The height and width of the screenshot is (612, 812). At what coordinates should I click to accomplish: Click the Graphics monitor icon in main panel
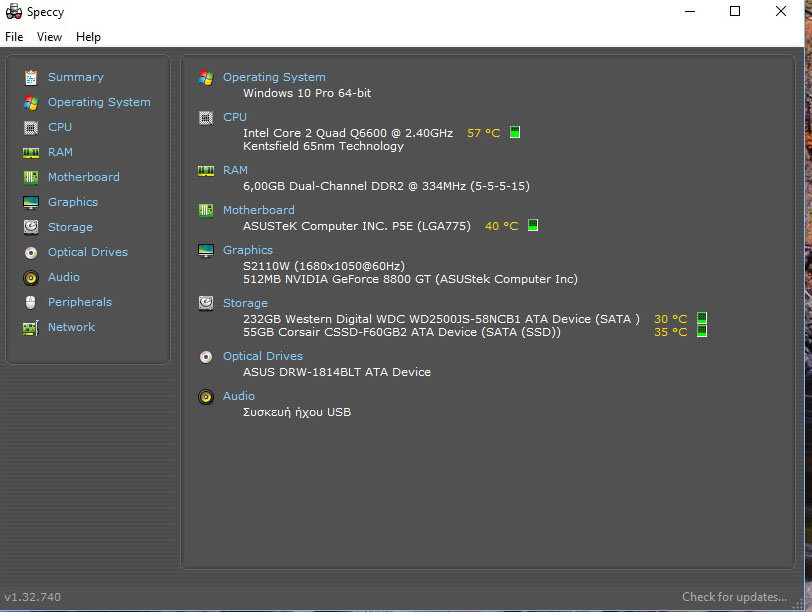(206, 251)
